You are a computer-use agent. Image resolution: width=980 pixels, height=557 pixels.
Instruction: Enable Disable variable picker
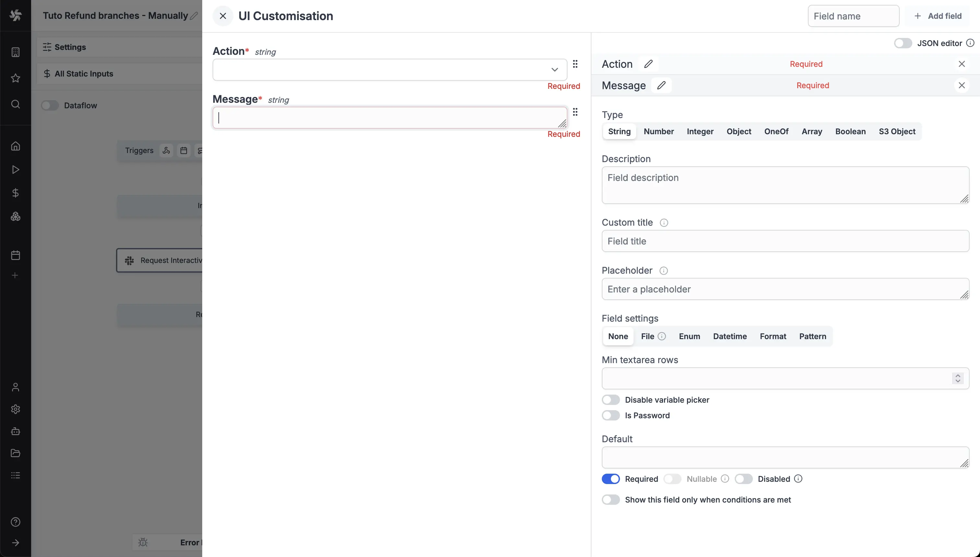click(x=610, y=399)
